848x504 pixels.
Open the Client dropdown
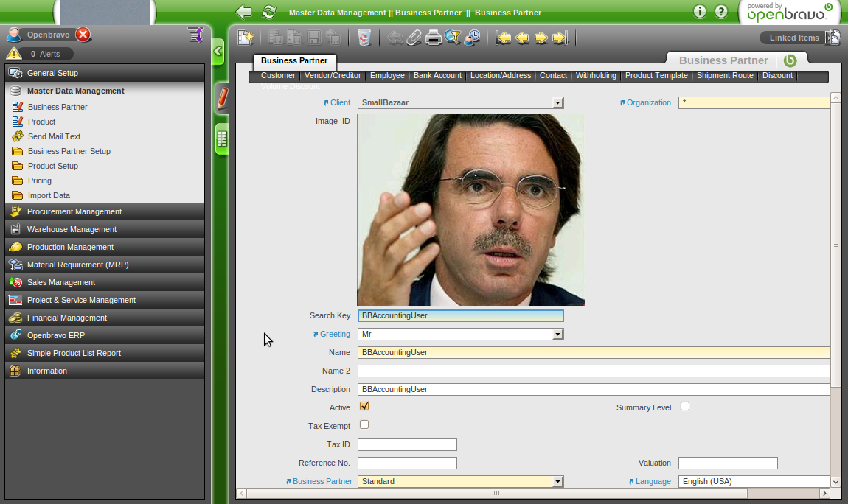pyautogui.click(x=557, y=103)
